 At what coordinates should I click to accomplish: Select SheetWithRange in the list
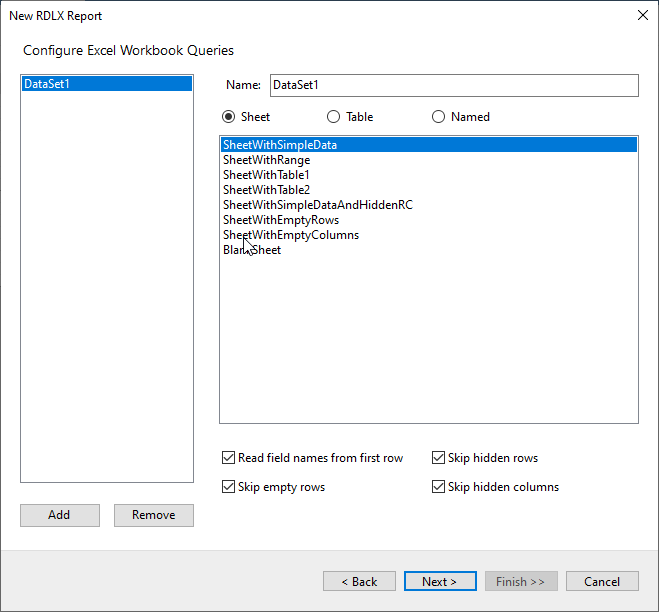click(x=429, y=160)
